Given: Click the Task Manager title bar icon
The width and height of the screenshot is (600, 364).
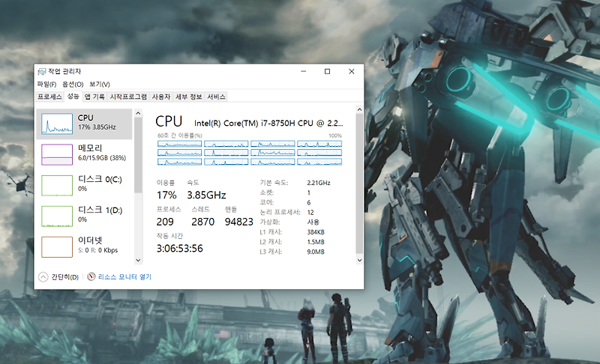Looking at the screenshot, I should tap(42, 71).
